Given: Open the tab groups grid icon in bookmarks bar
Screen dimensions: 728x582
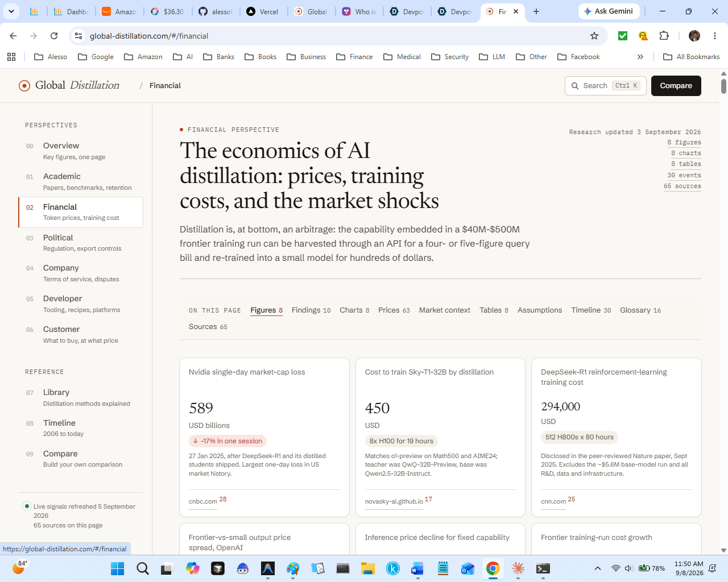Looking at the screenshot, I should [x=11, y=57].
